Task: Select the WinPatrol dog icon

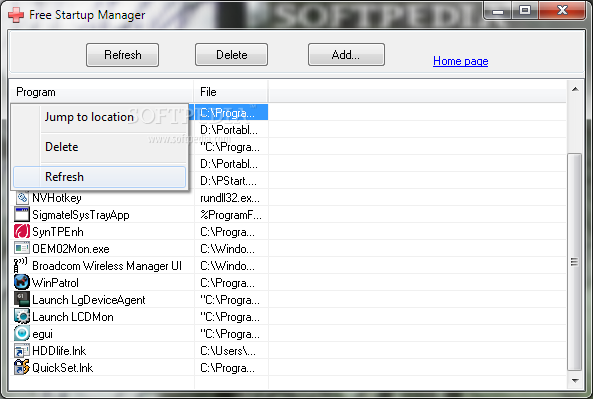Action: pyautogui.click(x=22, y=282)
